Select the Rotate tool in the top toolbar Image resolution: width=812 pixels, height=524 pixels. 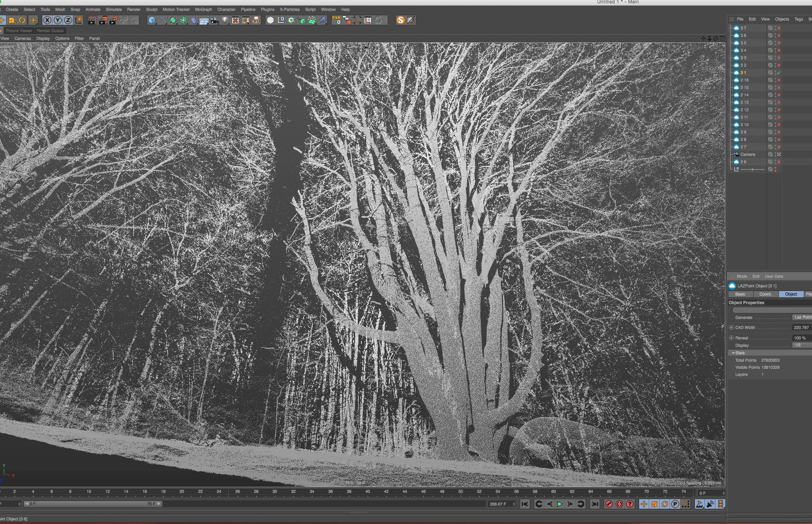click(x=22, y=20)
